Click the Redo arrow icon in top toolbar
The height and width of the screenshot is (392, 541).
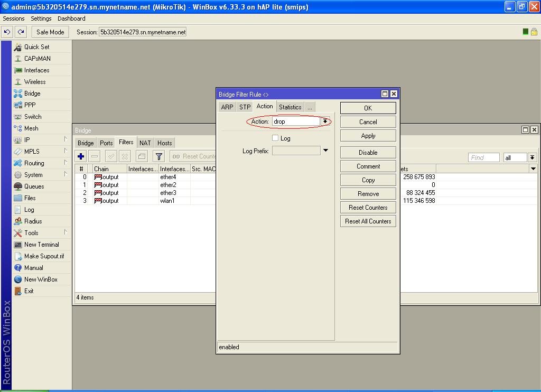coord(21,32)
